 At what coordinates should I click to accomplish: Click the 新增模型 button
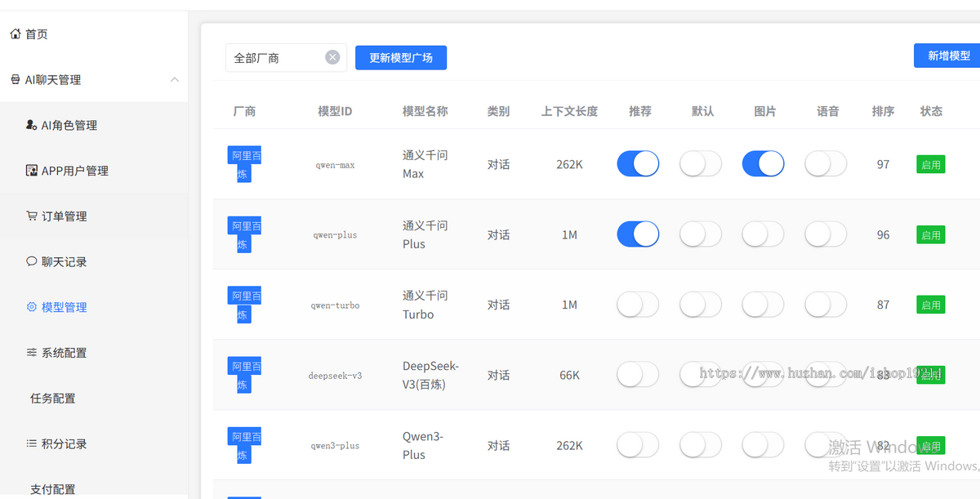[948, 56]
